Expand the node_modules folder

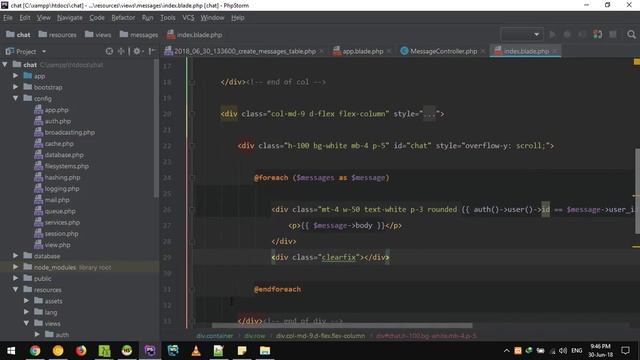click(16, 267)
